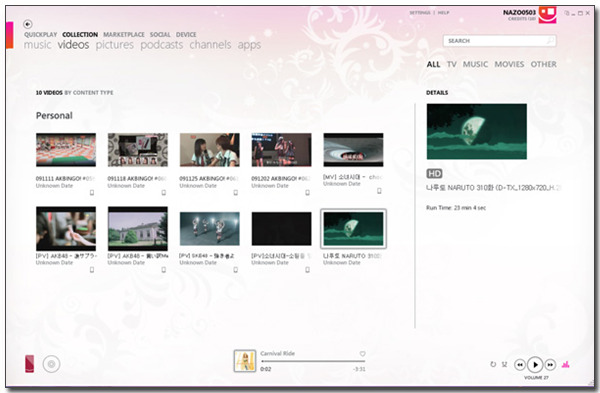Toggle the repeat icon
Image resolution: width=600 pixels, height=393 pixels.
point(493,364)
